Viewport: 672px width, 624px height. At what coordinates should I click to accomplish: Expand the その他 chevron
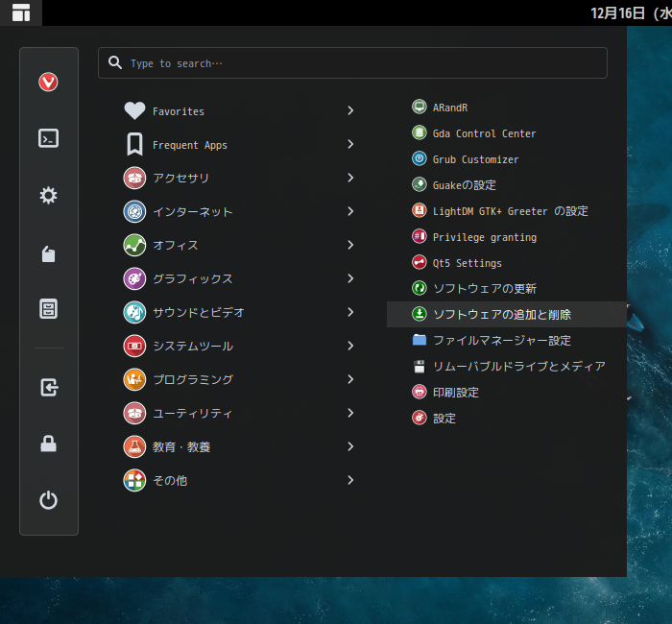pos(350,480)
